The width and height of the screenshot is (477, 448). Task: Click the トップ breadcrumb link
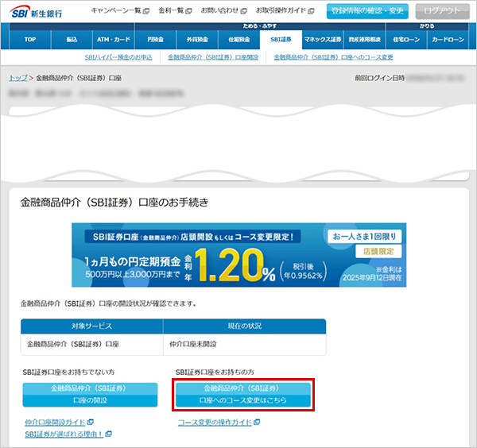(x=18, y=78)
